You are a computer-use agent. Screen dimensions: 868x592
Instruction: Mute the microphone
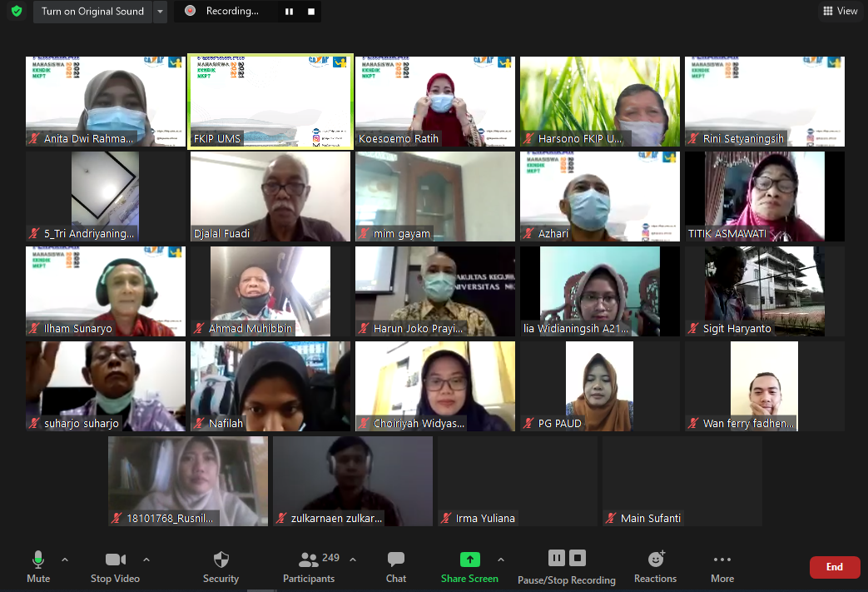pos(38,566)
